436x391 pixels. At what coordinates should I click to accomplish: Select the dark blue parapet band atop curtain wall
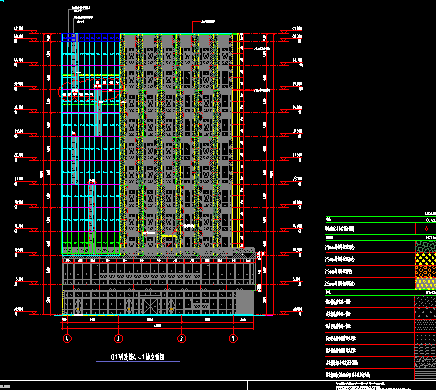tap(91, 37)
